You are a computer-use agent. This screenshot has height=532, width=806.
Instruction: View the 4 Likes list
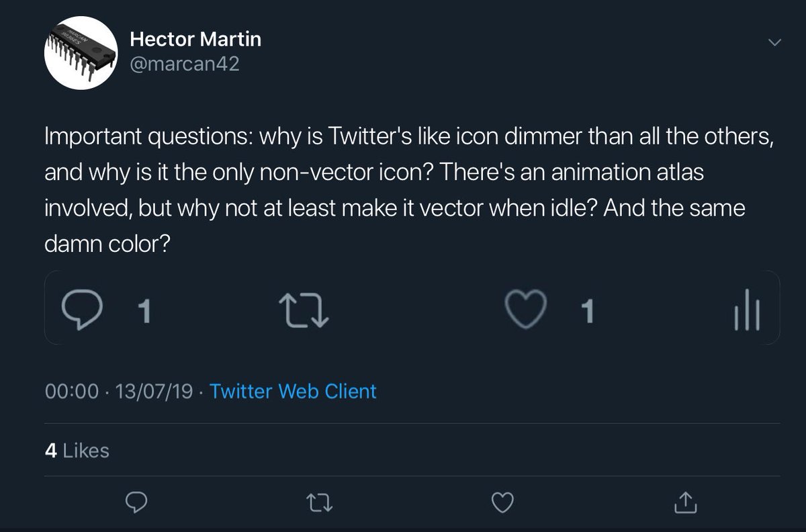pyautogui.click(x=77, y=451)
